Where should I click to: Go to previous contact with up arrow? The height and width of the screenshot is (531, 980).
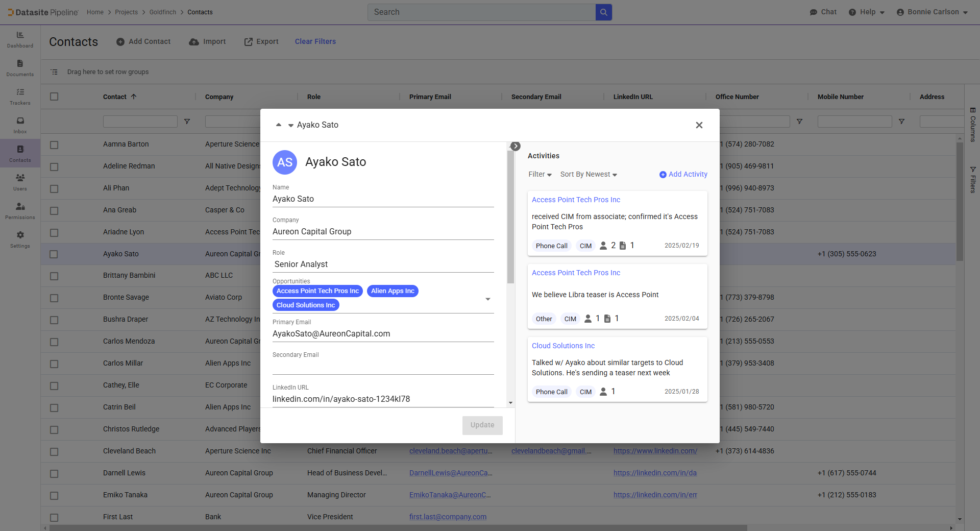pyautogui.click(x=279, y=125)
